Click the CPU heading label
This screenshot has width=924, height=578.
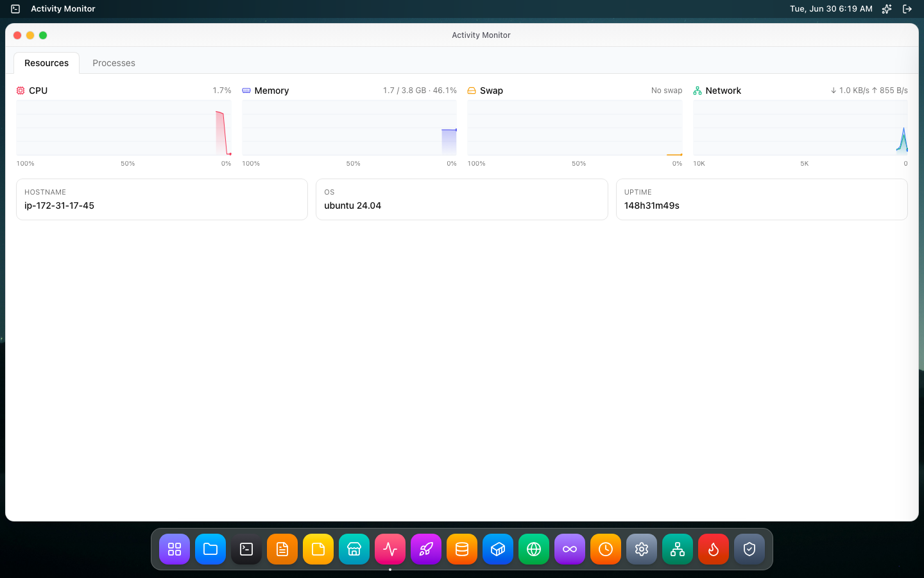pos(38,91)
